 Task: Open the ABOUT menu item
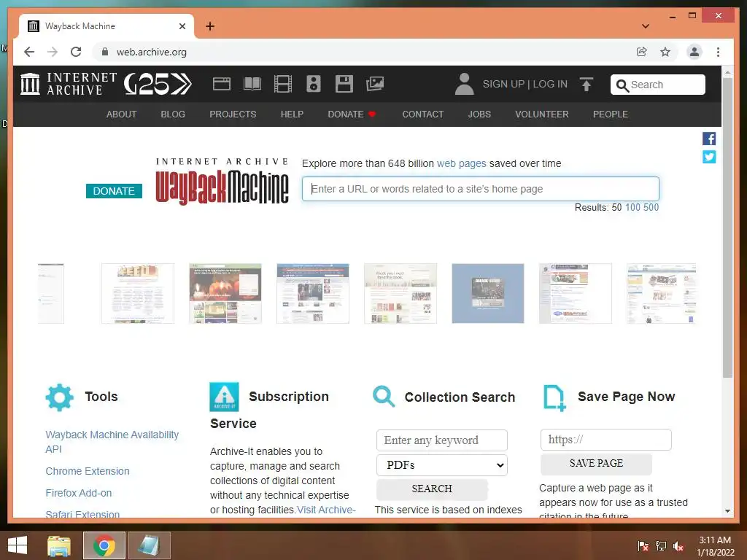click(x=122, y=114)
